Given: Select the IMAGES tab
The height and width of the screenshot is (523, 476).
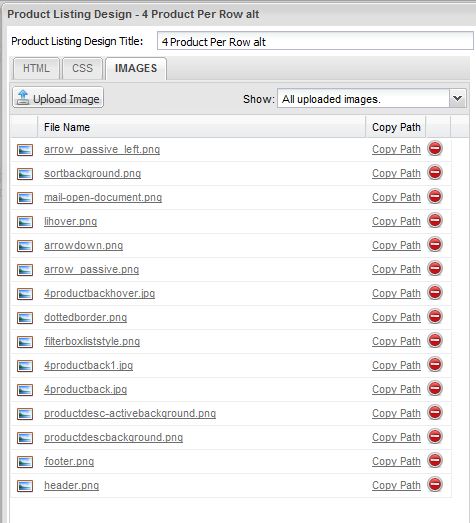Looking at the screenshot, I should [136, 68].
